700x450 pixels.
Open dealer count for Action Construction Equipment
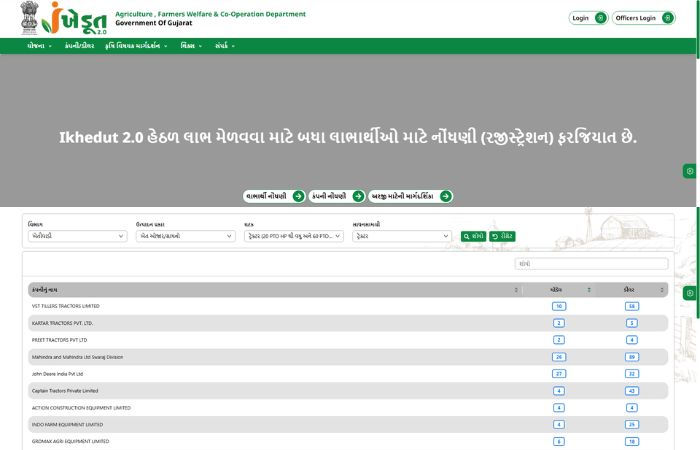coord(632,408)
